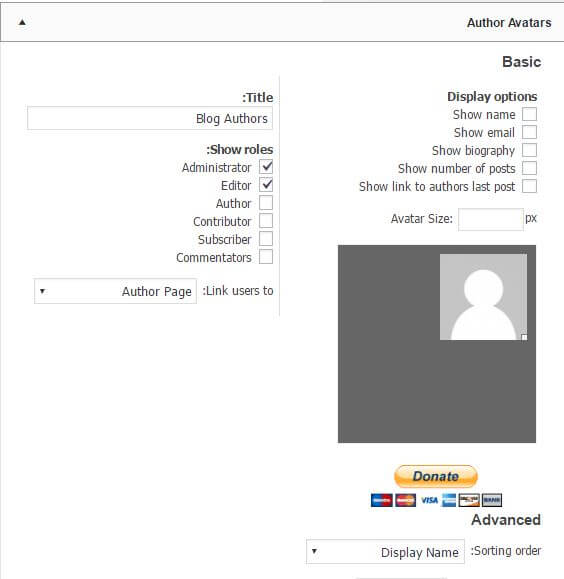Click the avatar resize handle square
This screenshot has height=579, width=564.
(x=524, y=337)
